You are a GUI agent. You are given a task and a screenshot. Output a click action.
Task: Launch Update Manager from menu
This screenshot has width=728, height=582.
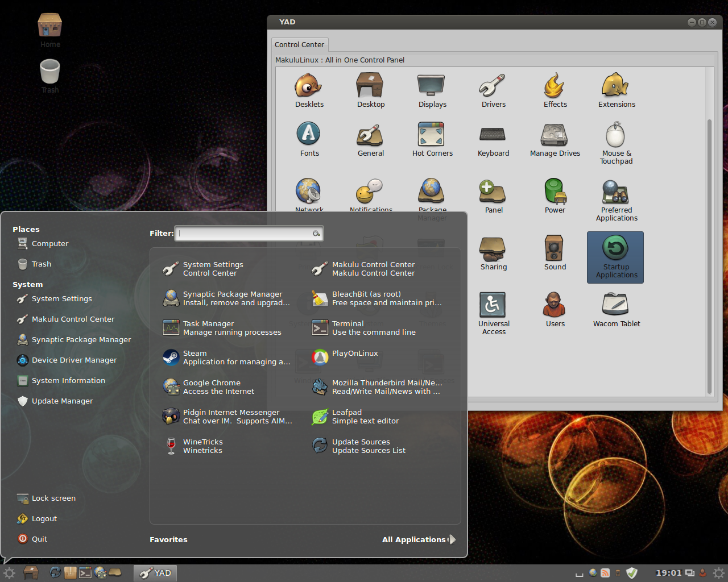point(55,401)
